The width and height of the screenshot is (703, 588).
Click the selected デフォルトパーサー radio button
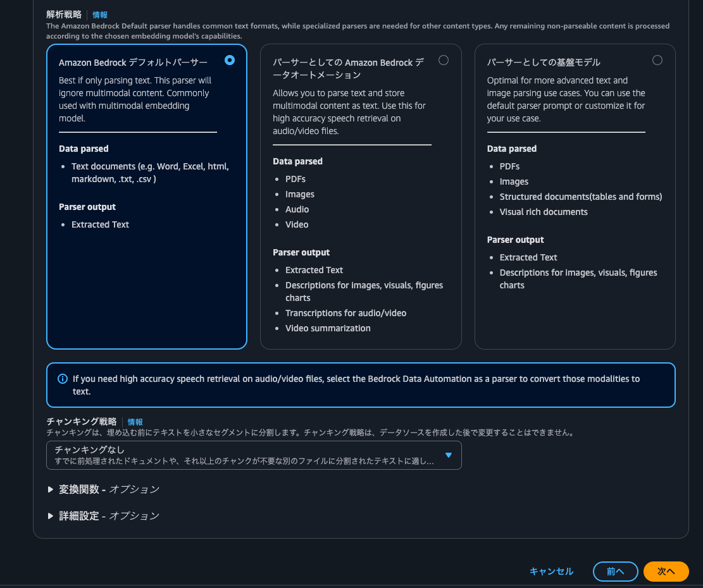[x=230, y=60]
